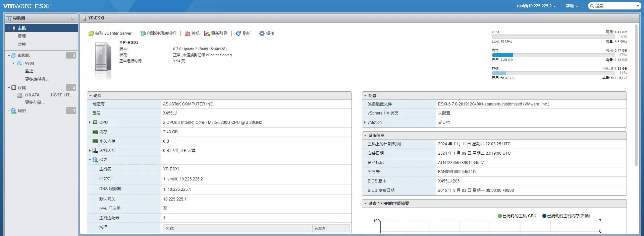Expand the 虚拟闪存 hardware row
Viewport: 644px width, 236px height.
click(90, 151)
